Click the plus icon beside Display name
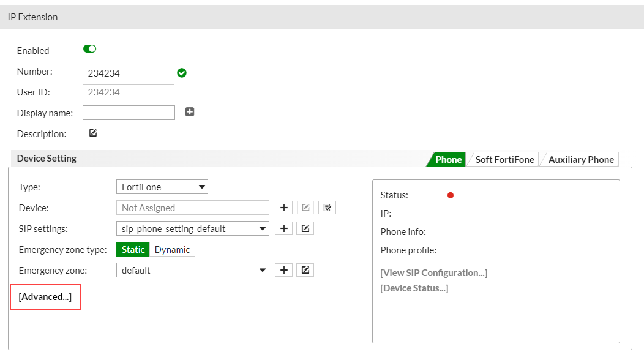The width and height of the screenshot is (644, 352). tap(190, 111)
